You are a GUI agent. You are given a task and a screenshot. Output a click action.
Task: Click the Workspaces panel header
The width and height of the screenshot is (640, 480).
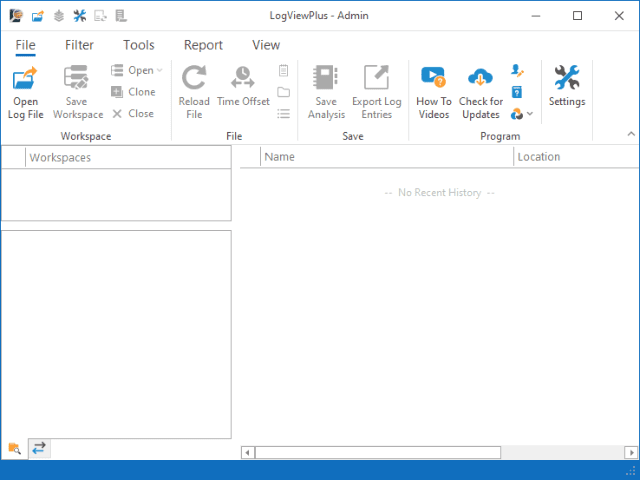coord(127,157)
